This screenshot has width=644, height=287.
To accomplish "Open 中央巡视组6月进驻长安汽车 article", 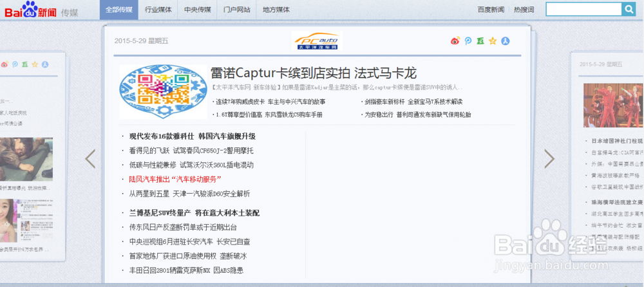I will coord(190,242).
